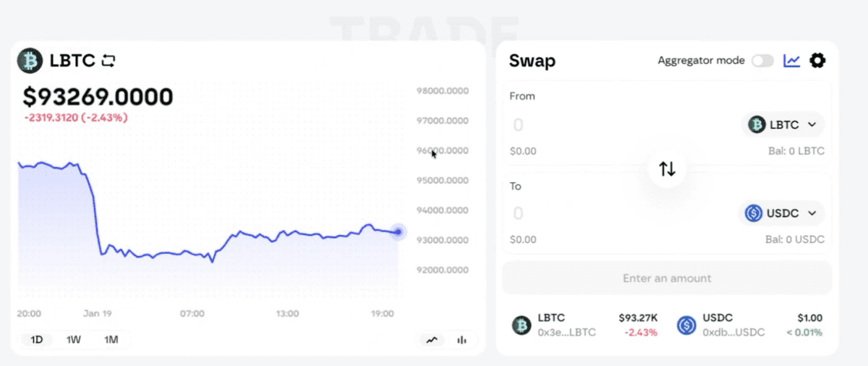The width and height of the screenshot is (868, 366).
Task: Select the line chart view icon
Action: (x=433, y=340)
